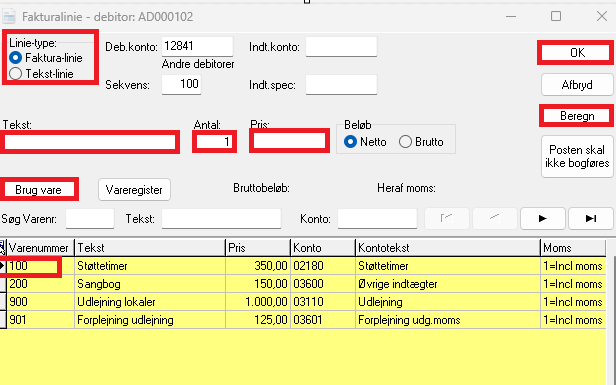Click the OK button
Image resolution: width=616 pixels, height=385 pixels.
tap(577, 53)
